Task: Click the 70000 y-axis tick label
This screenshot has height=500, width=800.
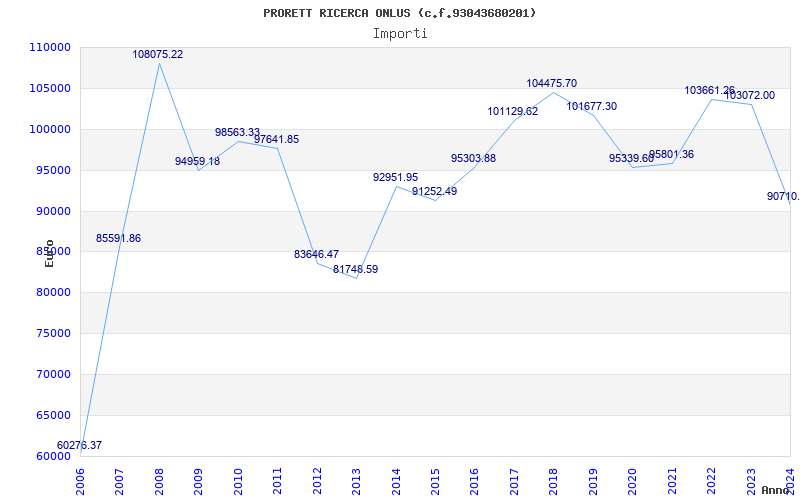Action: [53, 374]
